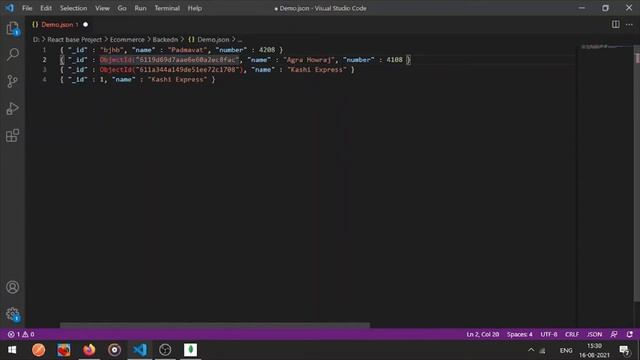Screen dimensions: 640x360
Task: Open the orange circle app in the taskbar
Action: 38,350
